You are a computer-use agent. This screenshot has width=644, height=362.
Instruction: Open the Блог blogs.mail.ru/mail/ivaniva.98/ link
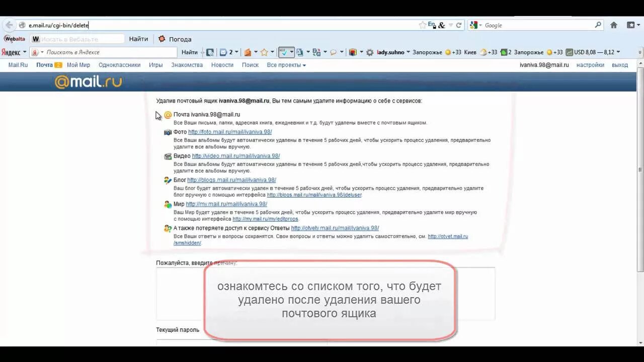click(x=231, y=180)
